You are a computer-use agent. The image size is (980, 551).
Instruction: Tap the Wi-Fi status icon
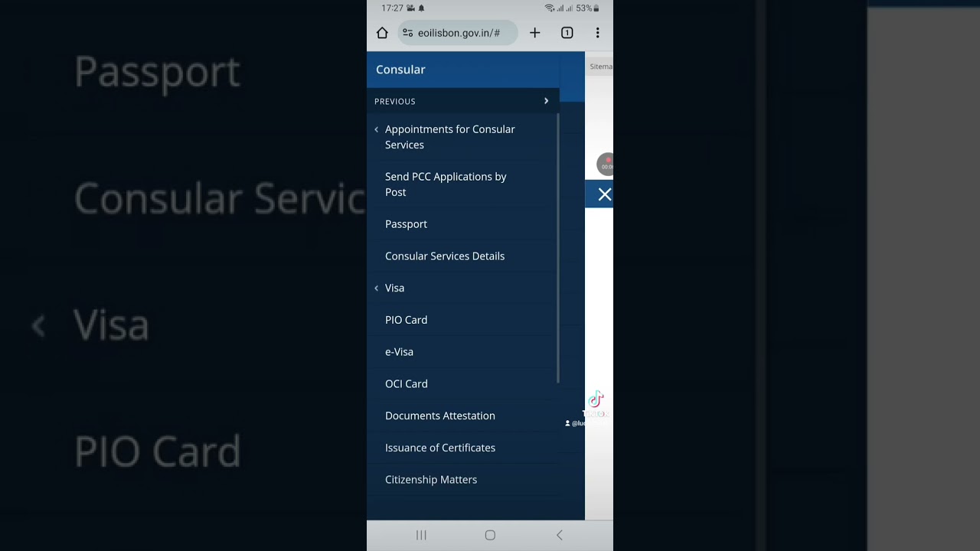549,8
